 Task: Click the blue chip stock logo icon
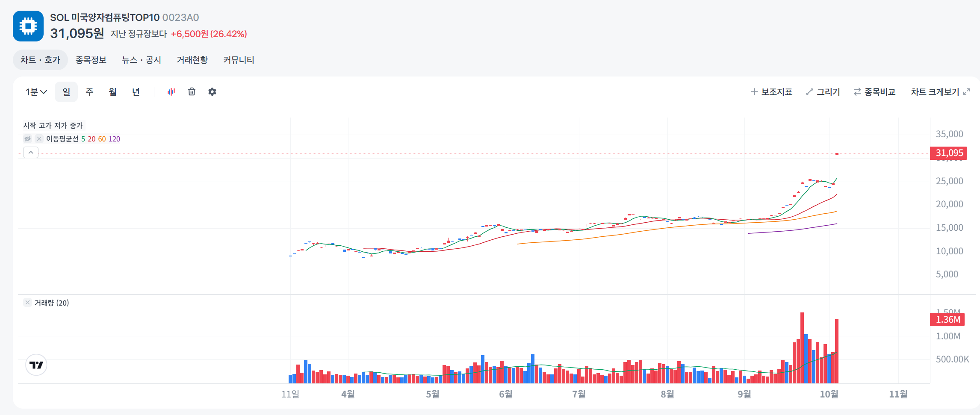pos(28,26)
